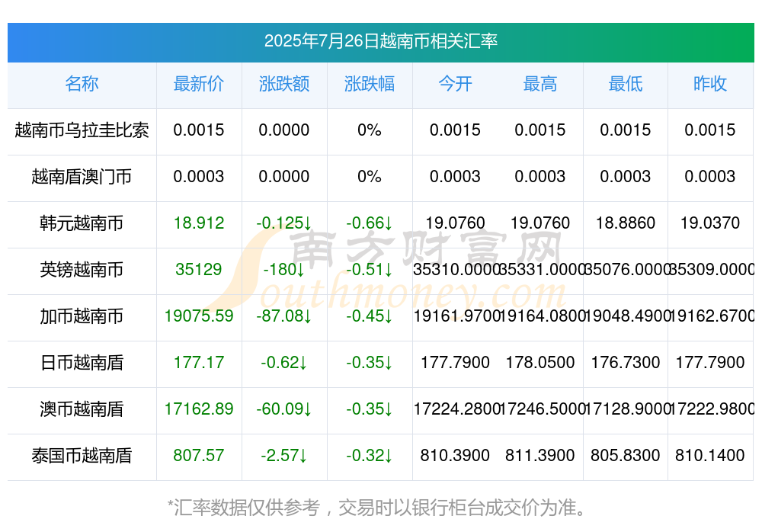Select the 韩元越南币 row name
This screenshot has height=532, width=762.
click(82, 223)
